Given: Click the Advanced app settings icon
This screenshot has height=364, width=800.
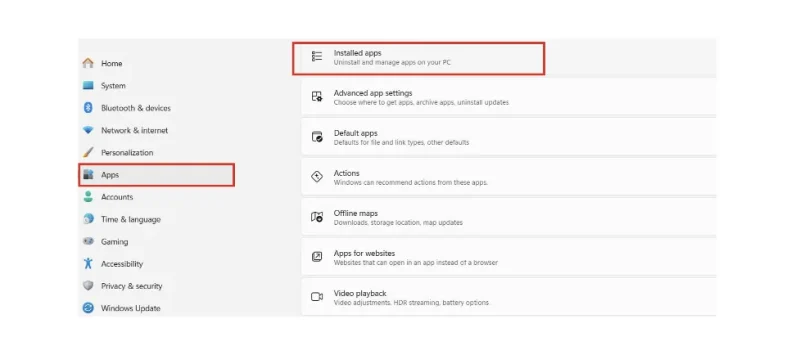Looking at the screenshot, I should (317, 96).
